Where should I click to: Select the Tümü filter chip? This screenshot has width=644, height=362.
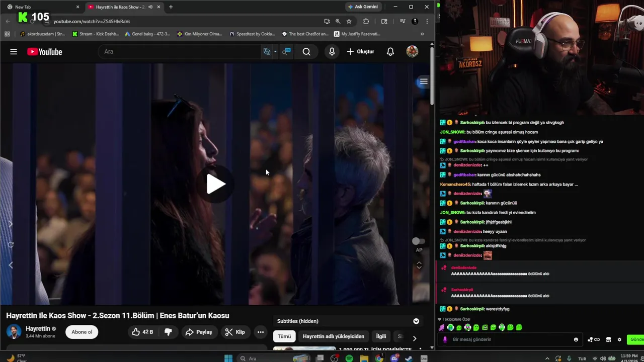tap(284, 336)
